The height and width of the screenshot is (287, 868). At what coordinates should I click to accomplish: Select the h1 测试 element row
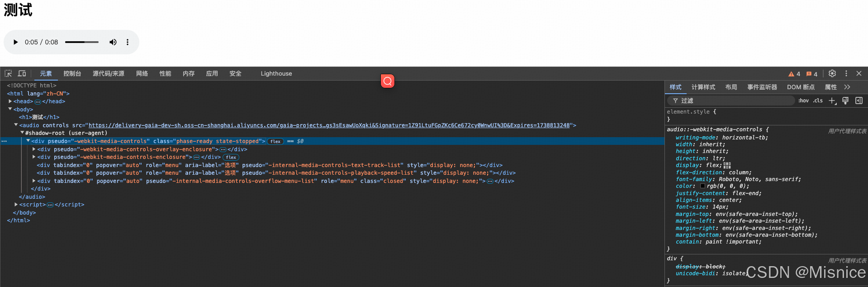pyautogui.click(x=39, y=117)
